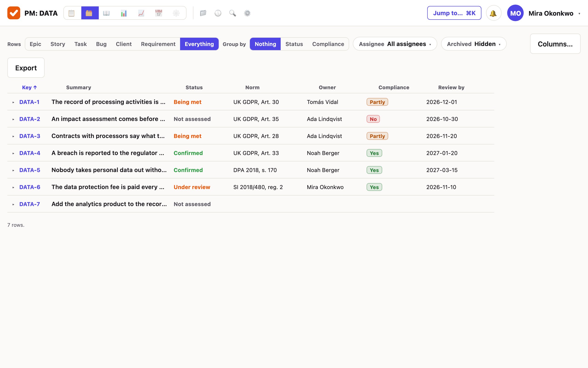588x368 pixels.
Task: Click the grey folder icon in toolbar
Action: click(x=203, y=13)
